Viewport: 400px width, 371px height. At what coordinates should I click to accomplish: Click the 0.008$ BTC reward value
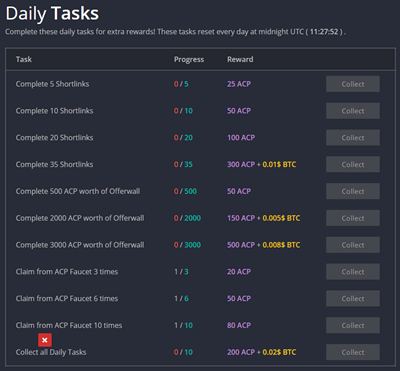tap(281, 245)
